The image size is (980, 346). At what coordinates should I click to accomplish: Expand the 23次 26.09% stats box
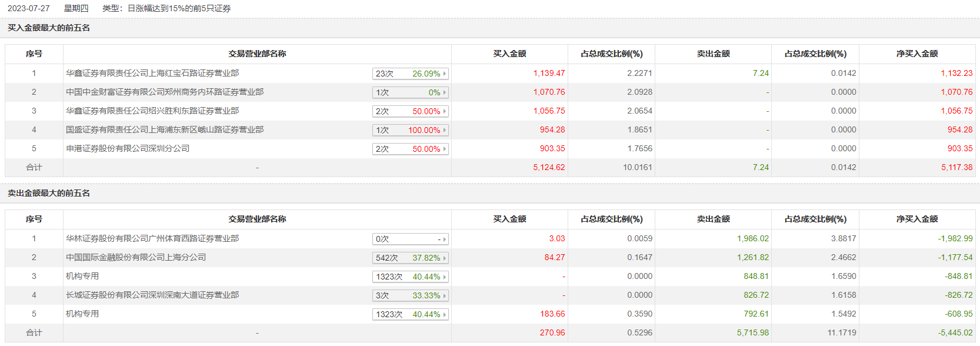pyautogui.click(x=410, y=74)
